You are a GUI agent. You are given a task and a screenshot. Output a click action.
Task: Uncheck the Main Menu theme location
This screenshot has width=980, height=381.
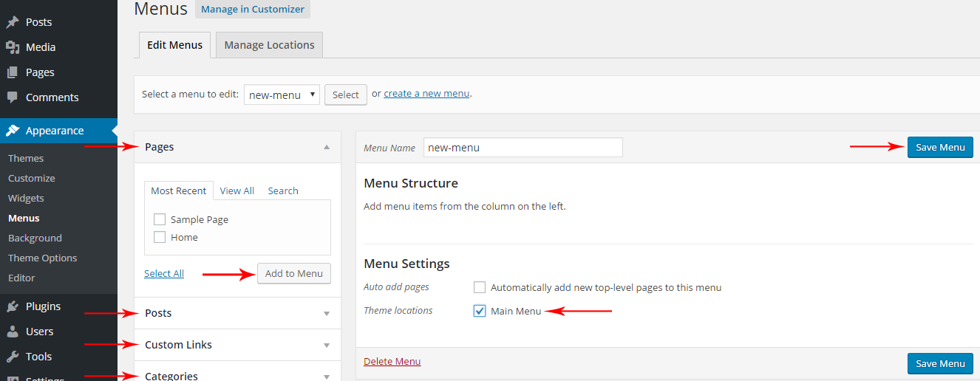tap(480, 311)
